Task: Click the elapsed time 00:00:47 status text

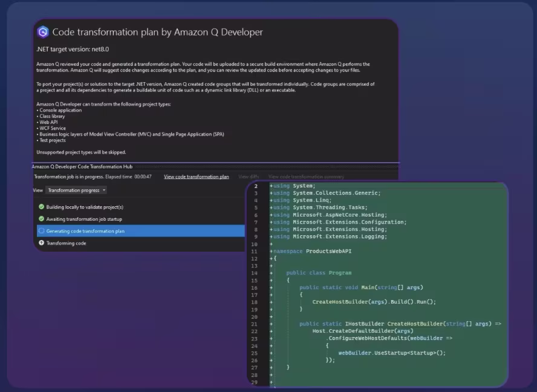Action: (x=128, y=177)
